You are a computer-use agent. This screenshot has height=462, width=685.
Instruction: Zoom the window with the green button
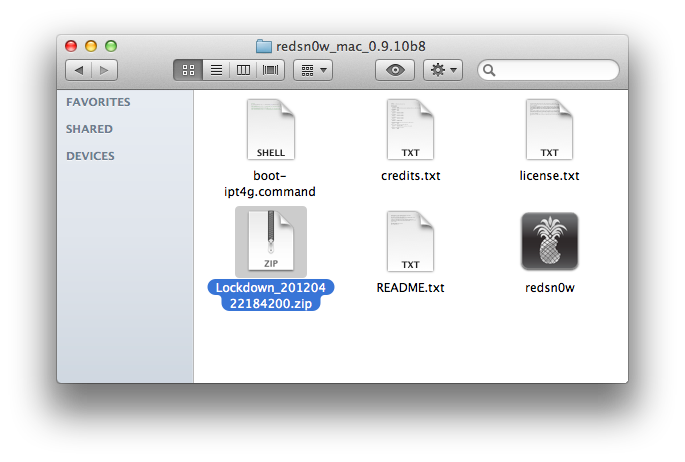pos(111,46)
